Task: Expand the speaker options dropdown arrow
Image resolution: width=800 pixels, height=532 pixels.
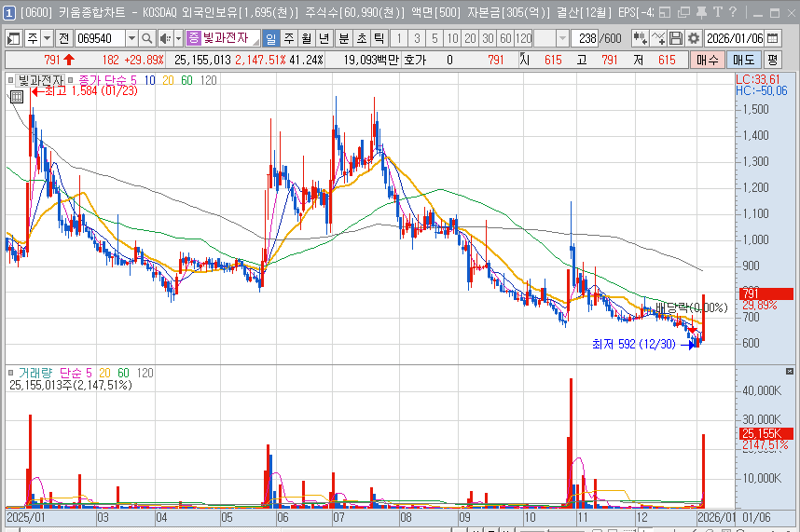Action: [x=179, y=38]
